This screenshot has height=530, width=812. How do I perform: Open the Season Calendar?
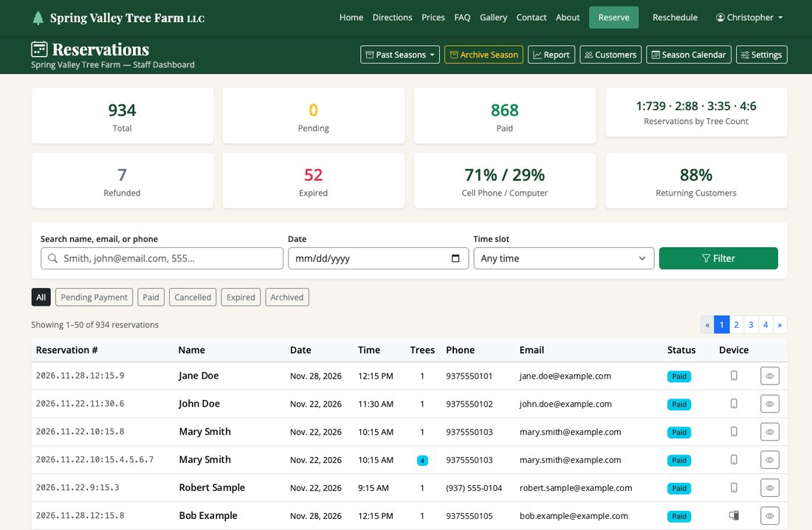[689, 55]
